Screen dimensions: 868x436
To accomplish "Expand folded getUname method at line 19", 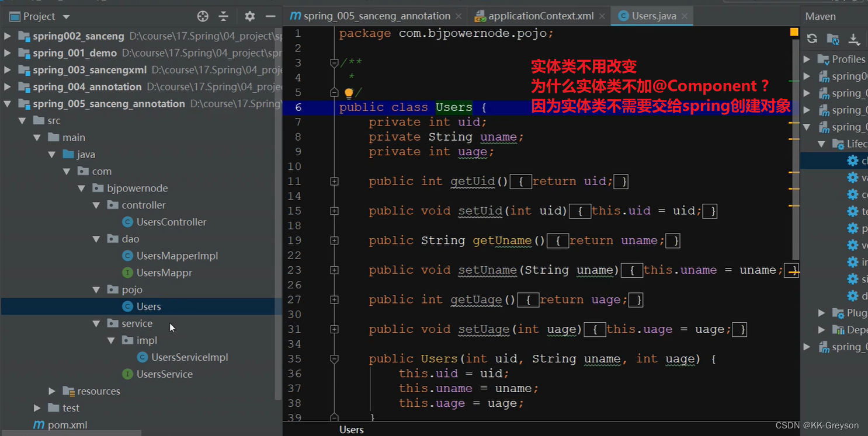I will pyautogui.click(x=334, y=240).
